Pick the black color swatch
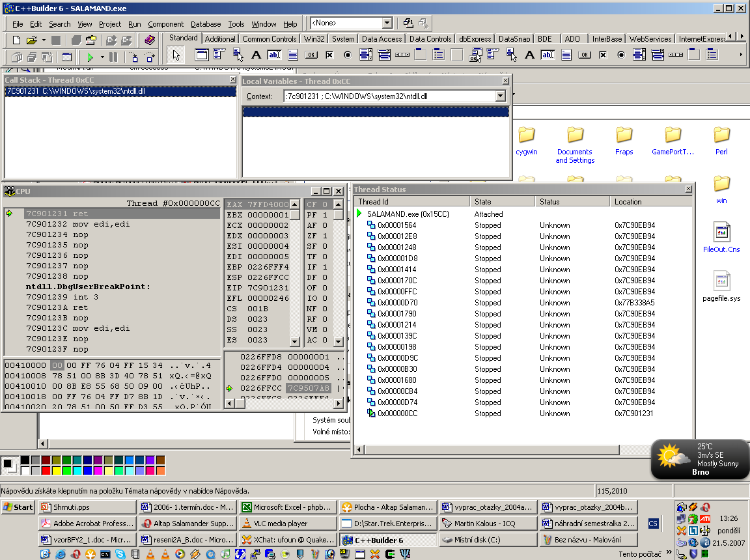 tap(25, 460)
